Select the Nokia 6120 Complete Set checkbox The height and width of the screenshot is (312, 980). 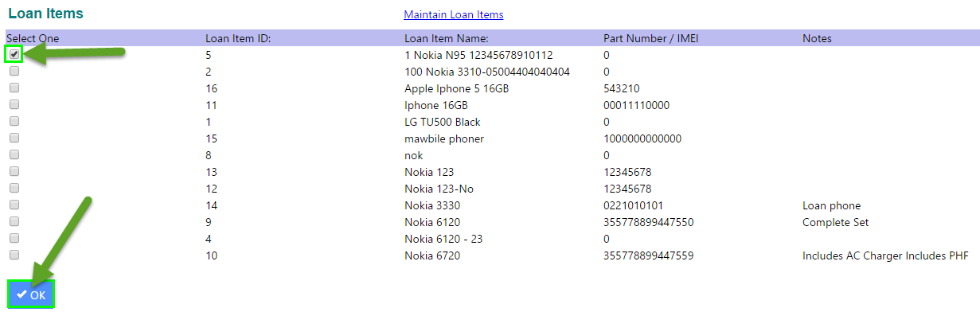pos(14,221)
